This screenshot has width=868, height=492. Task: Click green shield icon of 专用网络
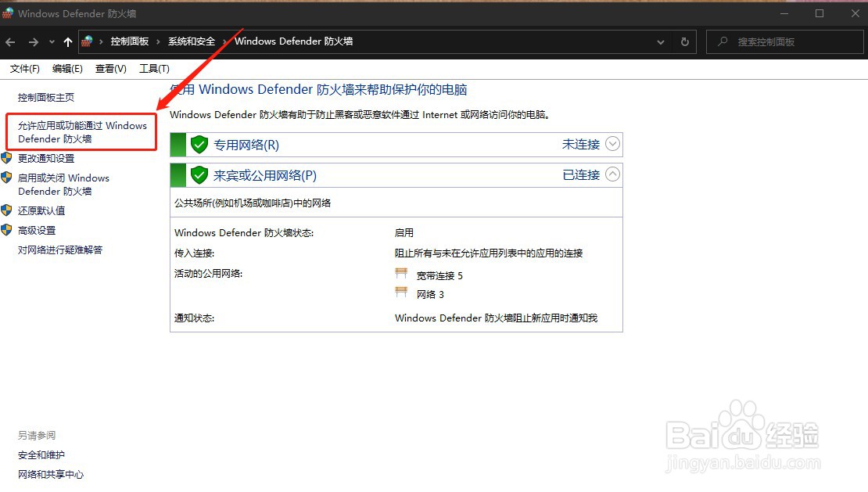pyautogui.click(x=199, y=145)
